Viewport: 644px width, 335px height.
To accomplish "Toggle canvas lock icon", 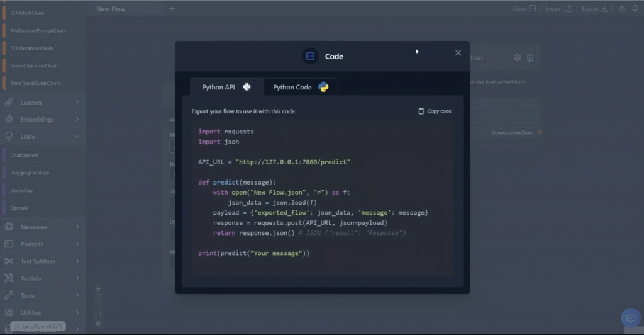I will 98,323.
